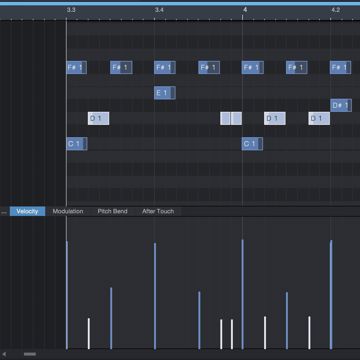Click the first short white velocity bar after 3.3
Screen dimensions: 360x360
point(89,334)
